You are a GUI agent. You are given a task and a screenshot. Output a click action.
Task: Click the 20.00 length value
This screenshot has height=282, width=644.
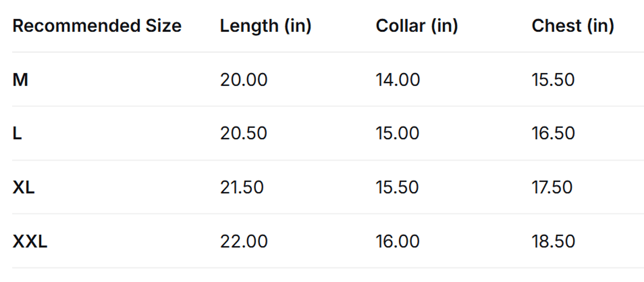[244, 80]
